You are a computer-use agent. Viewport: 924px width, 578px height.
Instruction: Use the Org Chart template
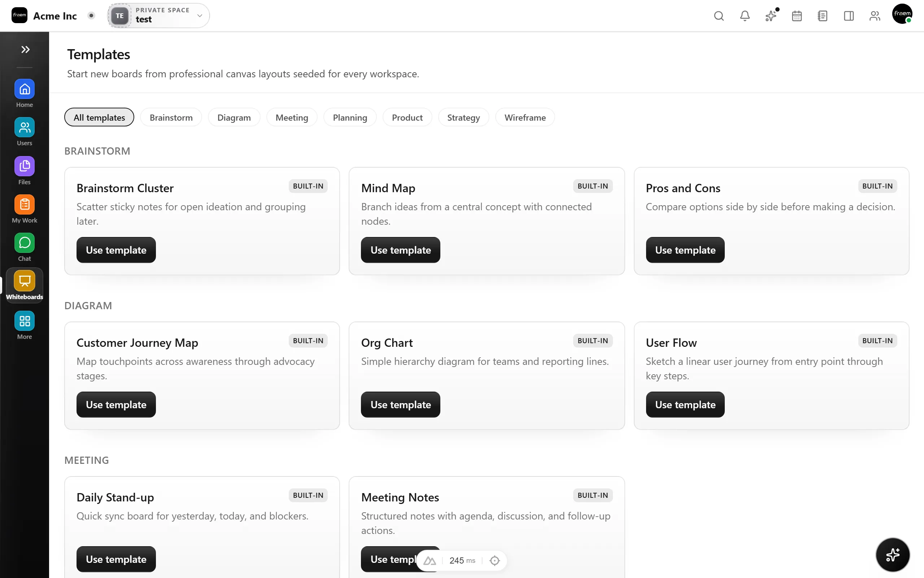[x=401, y=405]
